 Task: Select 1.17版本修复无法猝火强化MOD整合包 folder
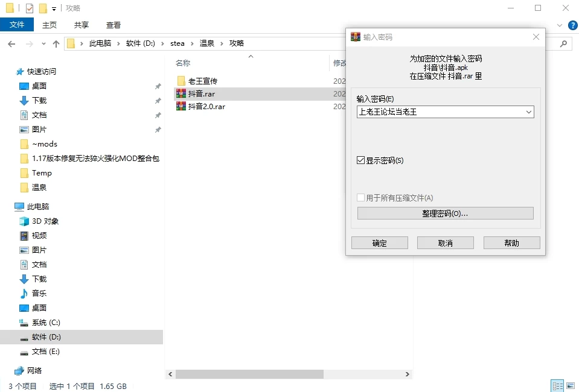(x=95, y=159)
